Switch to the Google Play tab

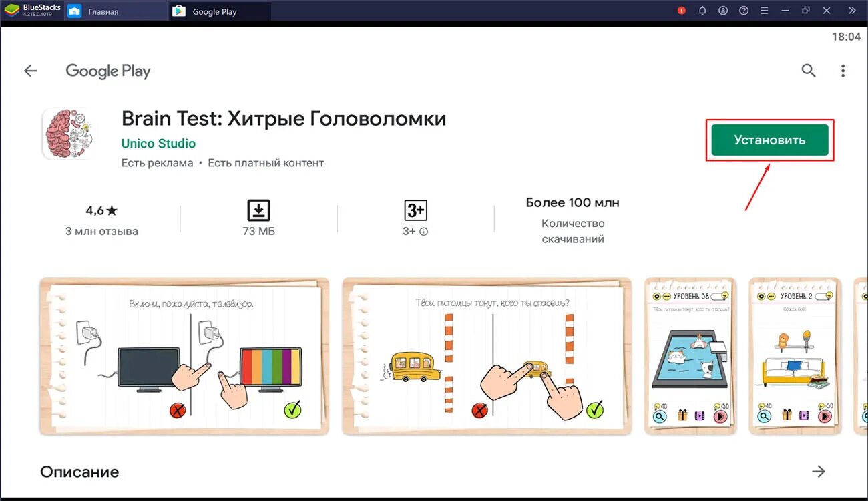click(220, 11)
